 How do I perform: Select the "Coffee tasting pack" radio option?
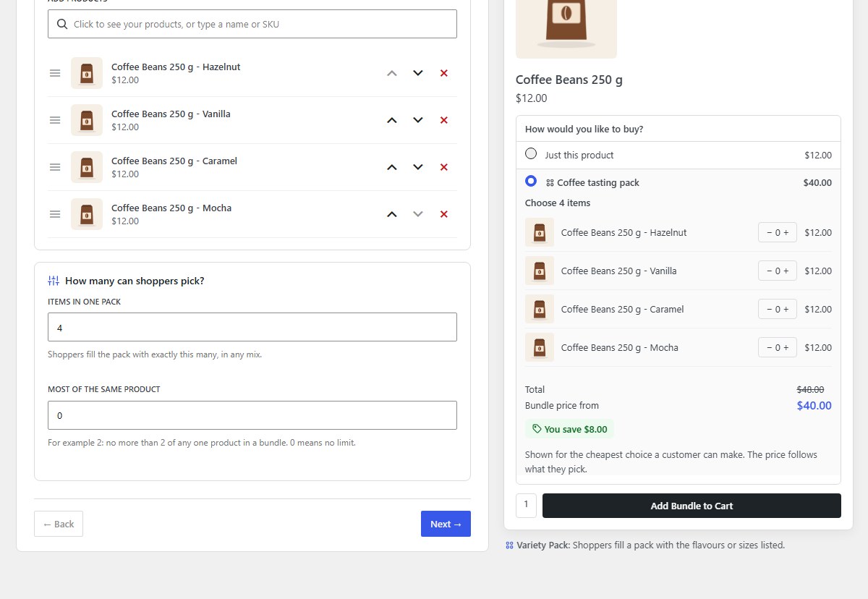point(531,181)
